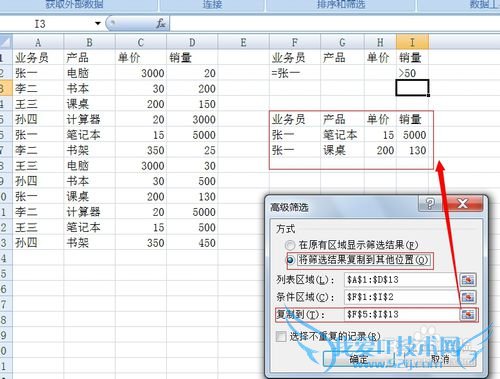This screenshot has height=379, width=500.
Task: Click cell C7 with 350 in 李二 row
Action: click(141, 150)
